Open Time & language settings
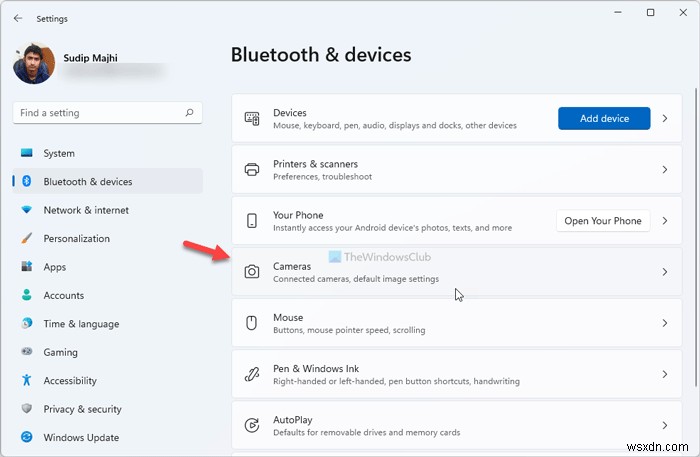This screenshot has width=700, height=457. click(108, 323)
